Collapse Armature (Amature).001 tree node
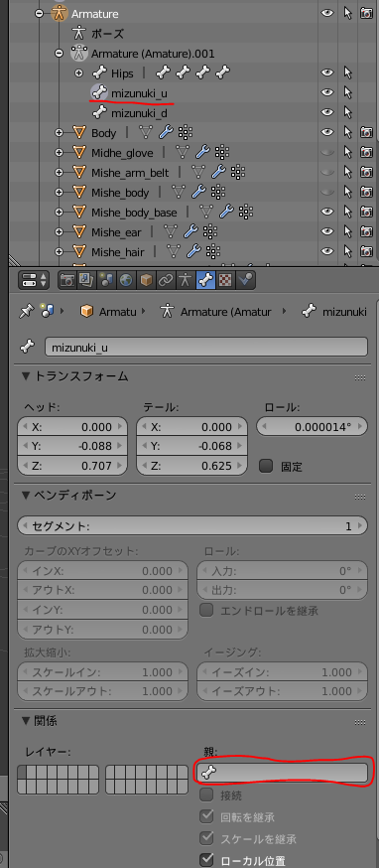Screen dimensions: 379x868 tap(60, 54)
